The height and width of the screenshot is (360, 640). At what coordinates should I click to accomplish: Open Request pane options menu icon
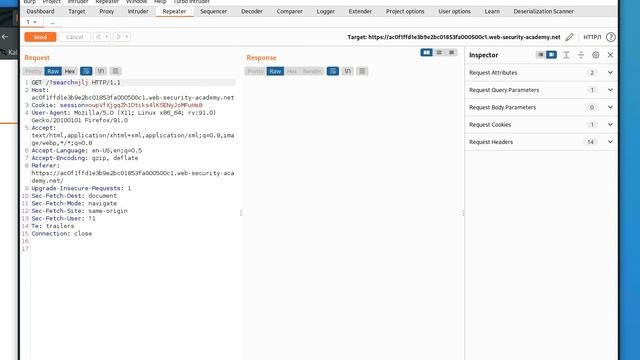point(116,71)
